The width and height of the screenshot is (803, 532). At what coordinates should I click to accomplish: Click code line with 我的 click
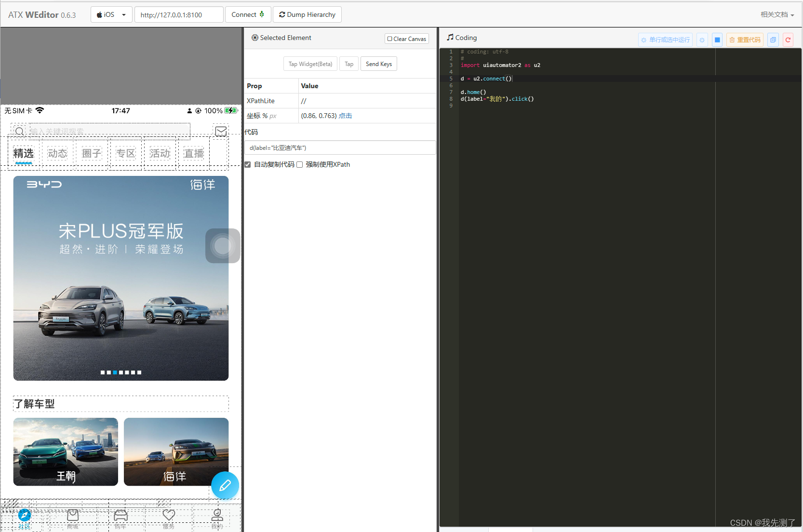[x=497, y=99]
